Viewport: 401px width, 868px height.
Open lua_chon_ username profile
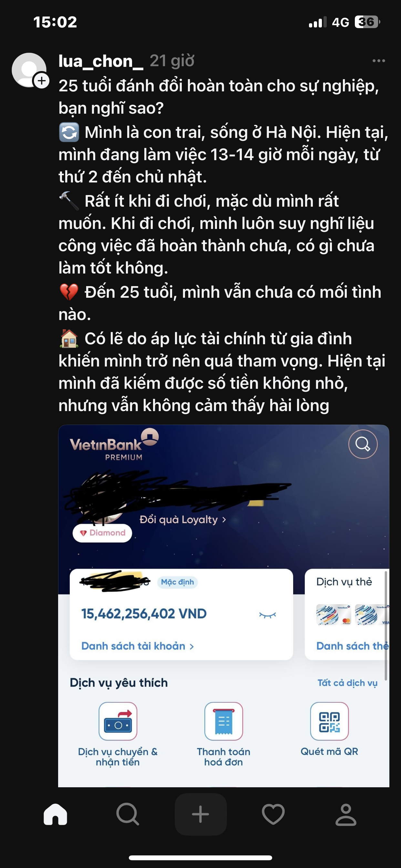pos(101,61)
